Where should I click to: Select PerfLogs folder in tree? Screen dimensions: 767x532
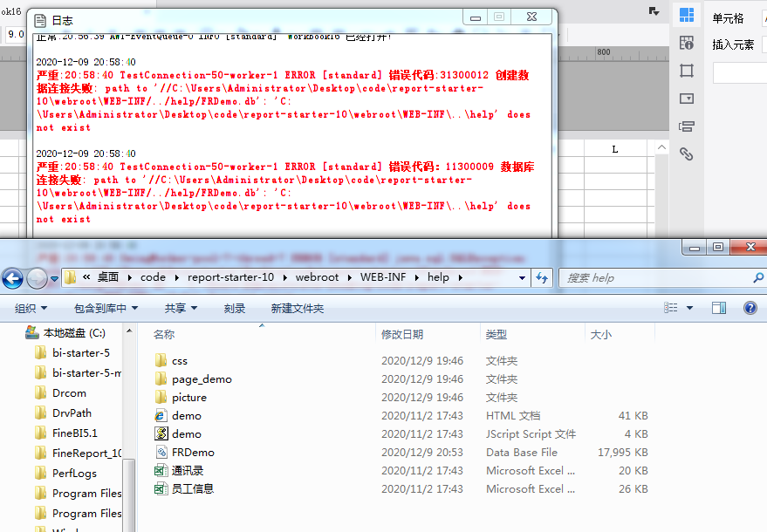[x=65, y=474]
